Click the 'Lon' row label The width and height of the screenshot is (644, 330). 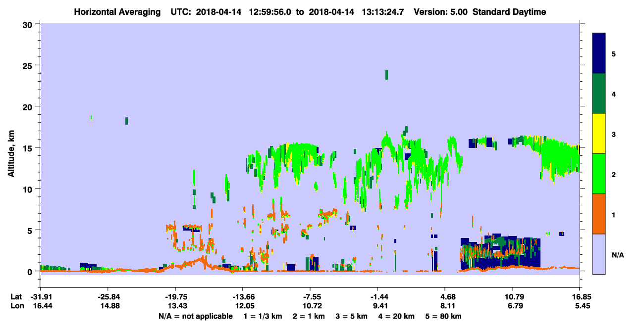pos(16,306)
